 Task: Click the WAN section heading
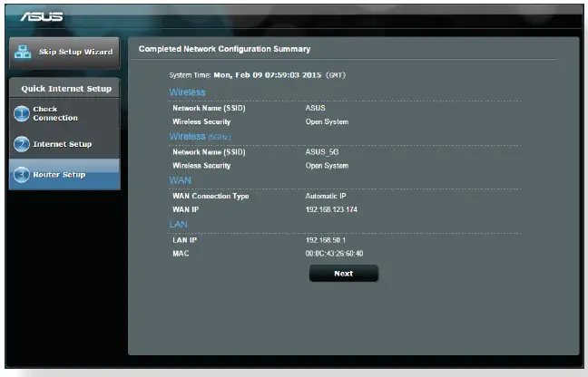[x=180, y=180]
